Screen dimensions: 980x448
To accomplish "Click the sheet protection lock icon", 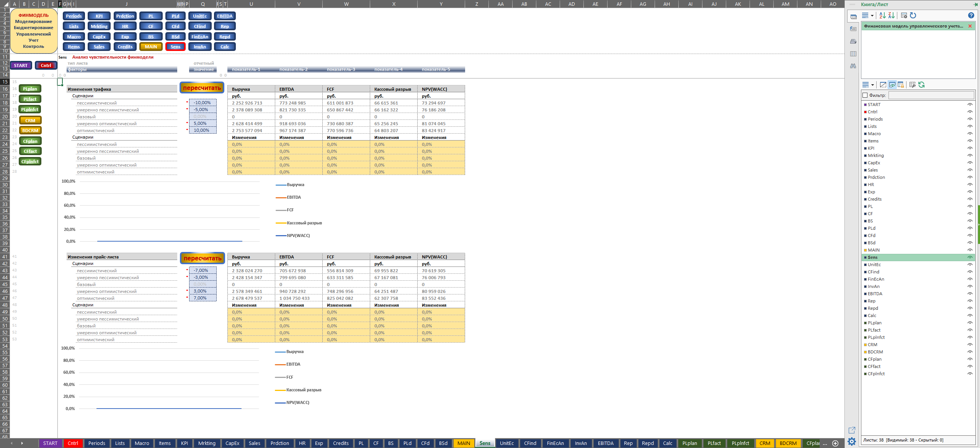I will [901, 85].
